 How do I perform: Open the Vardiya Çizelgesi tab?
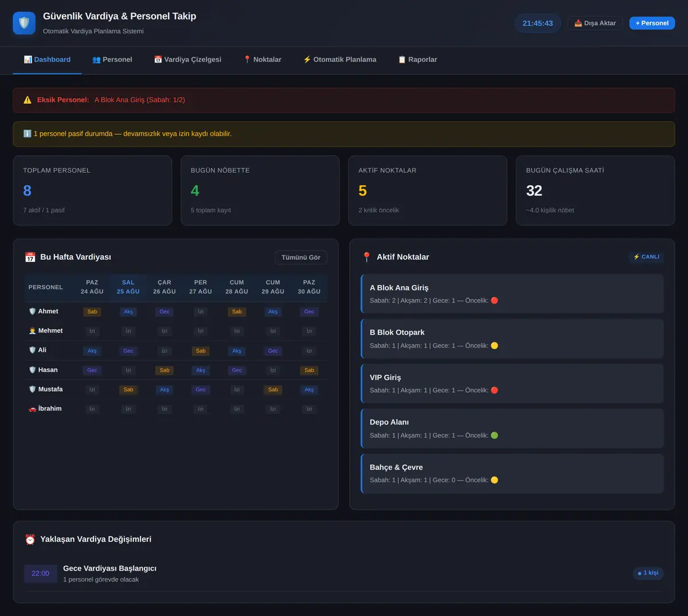click(187, 60)
